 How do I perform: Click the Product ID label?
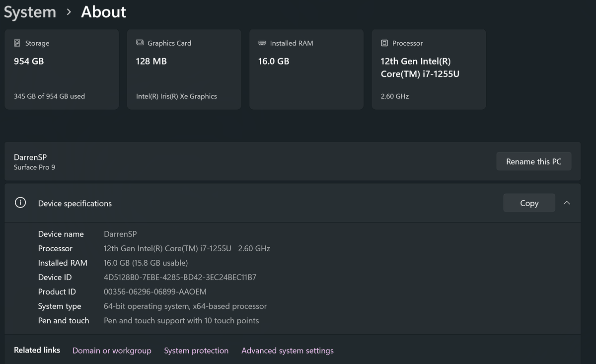[57, 291]
